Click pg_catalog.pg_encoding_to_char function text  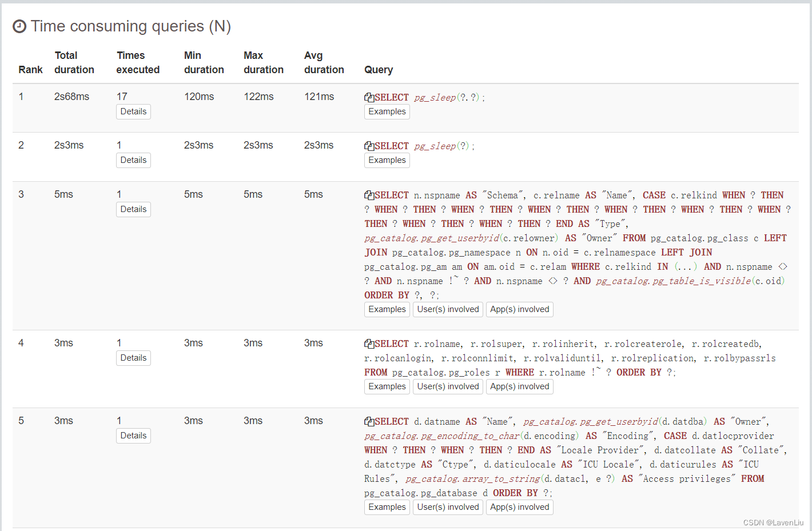point(442,436)
